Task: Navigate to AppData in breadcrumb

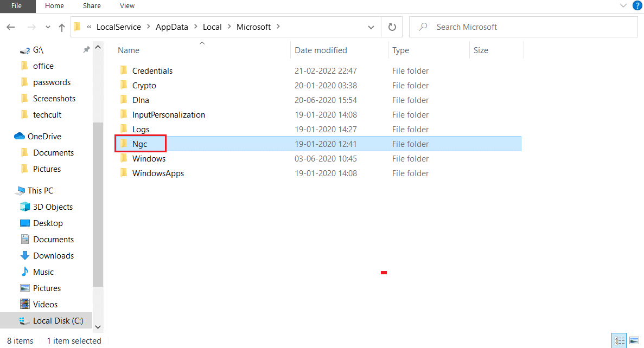Action: 171,27
